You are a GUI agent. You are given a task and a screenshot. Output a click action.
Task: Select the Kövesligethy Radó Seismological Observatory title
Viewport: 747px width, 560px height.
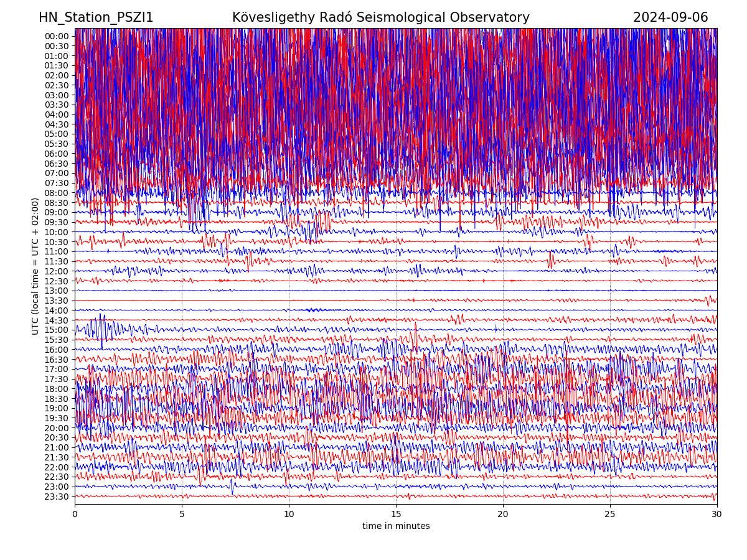click(x=380, y=18)
